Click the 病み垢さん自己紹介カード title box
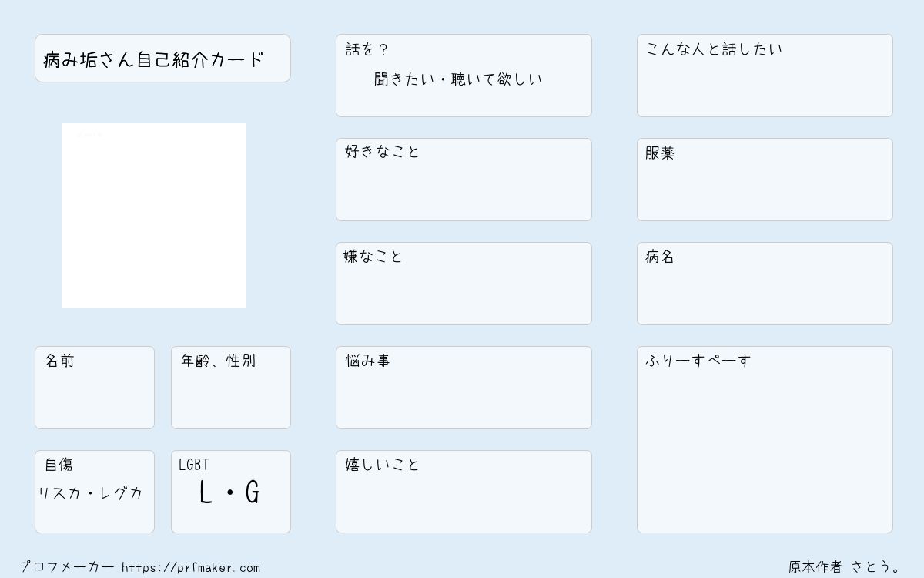924x578 pixels. 162,58
